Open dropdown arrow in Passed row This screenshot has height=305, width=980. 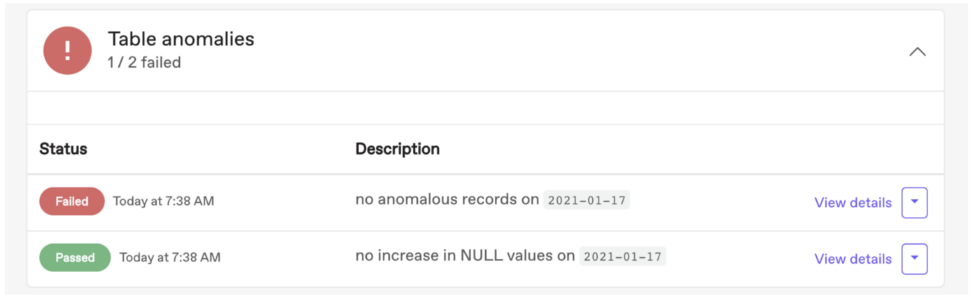(x=914, y=259)
